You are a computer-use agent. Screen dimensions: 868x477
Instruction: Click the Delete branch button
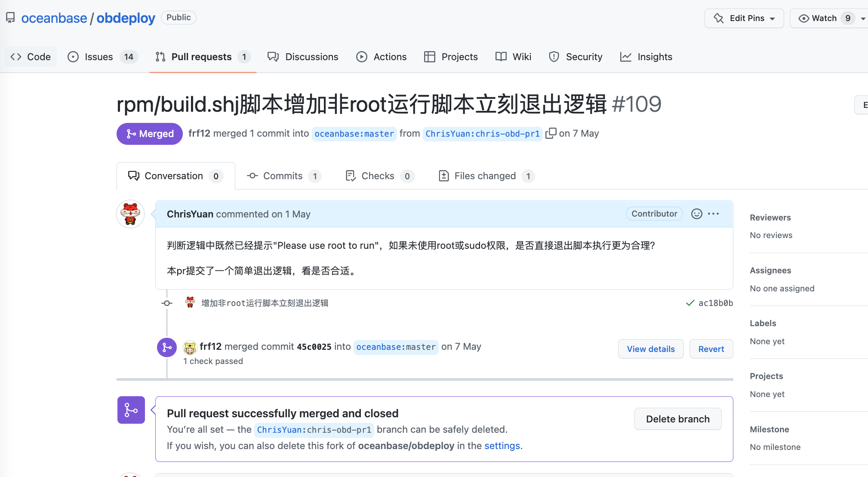click(677, 419)
